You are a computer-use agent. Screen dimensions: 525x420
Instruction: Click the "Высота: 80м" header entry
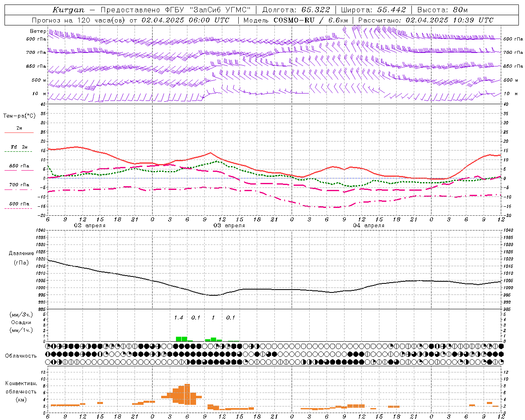(x=443, y=10)
